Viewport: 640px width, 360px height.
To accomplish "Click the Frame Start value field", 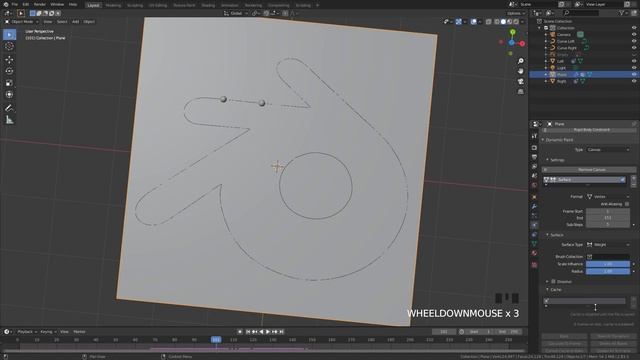I will (608, 211).
